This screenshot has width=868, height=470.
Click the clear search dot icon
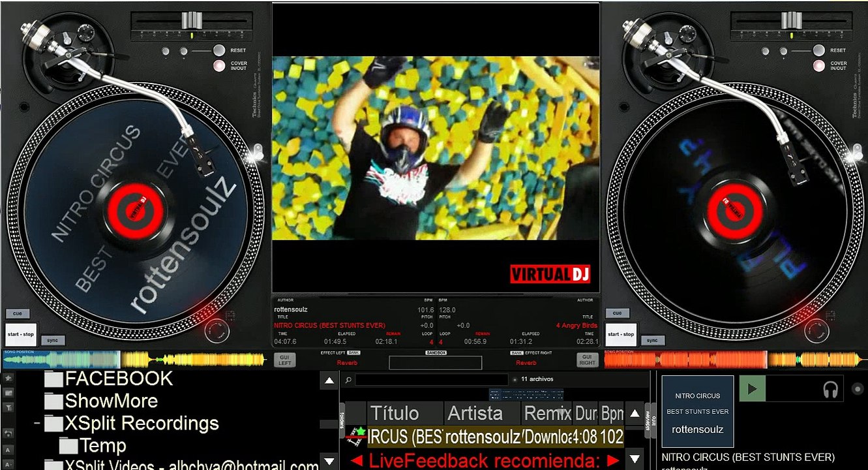point(514,379)
